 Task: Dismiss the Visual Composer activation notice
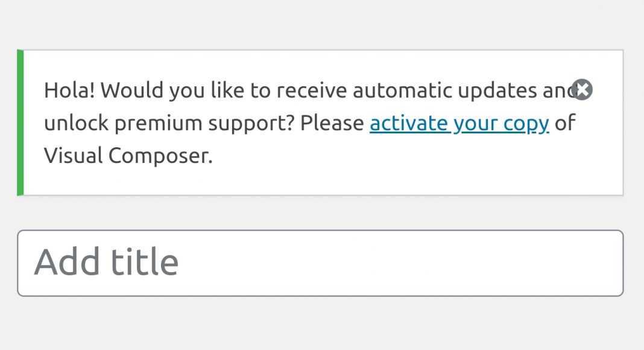click(582, 90)
